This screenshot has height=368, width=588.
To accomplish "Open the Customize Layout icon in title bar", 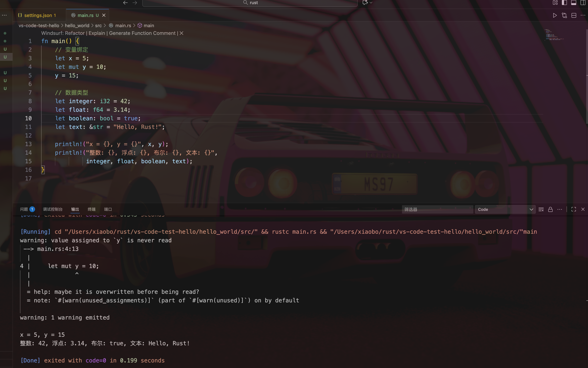I will 555,3.
